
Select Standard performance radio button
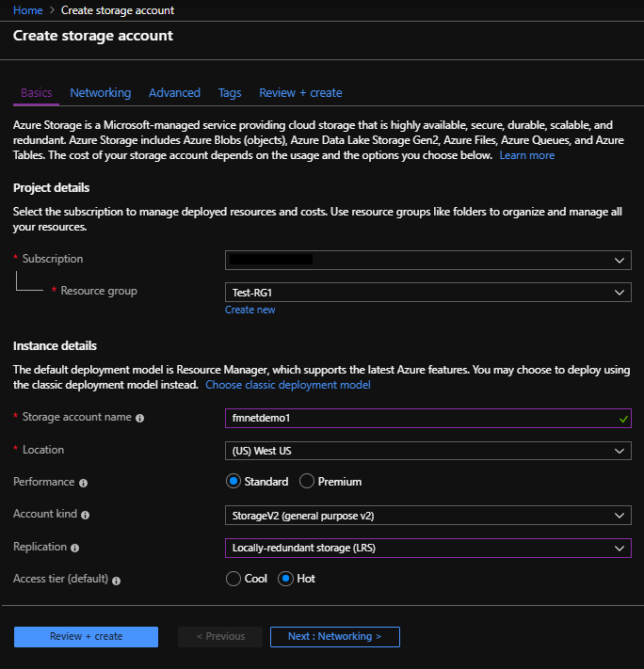tap(233, 482)
